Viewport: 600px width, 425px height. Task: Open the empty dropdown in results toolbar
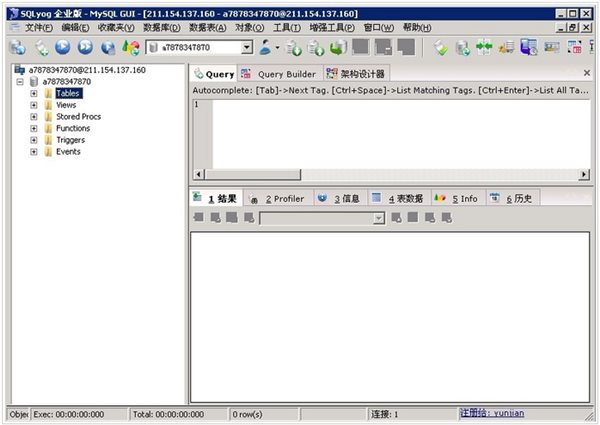322,218
